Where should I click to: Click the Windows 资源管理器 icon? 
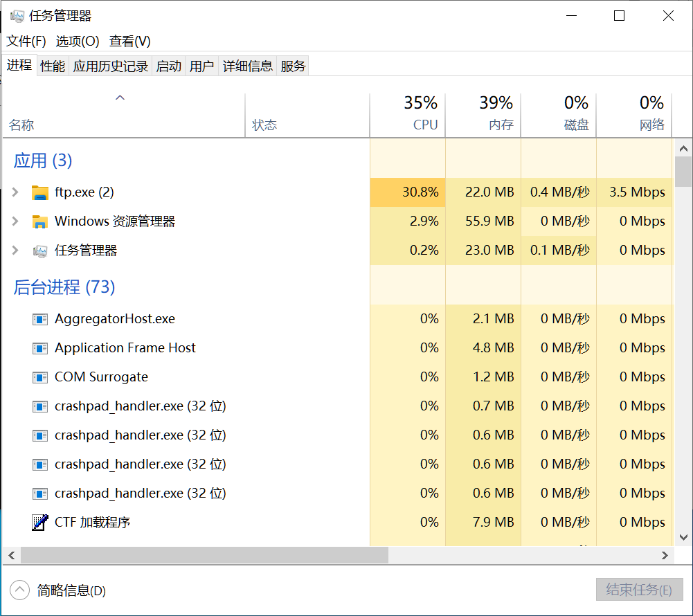click(x=40, y=221)
